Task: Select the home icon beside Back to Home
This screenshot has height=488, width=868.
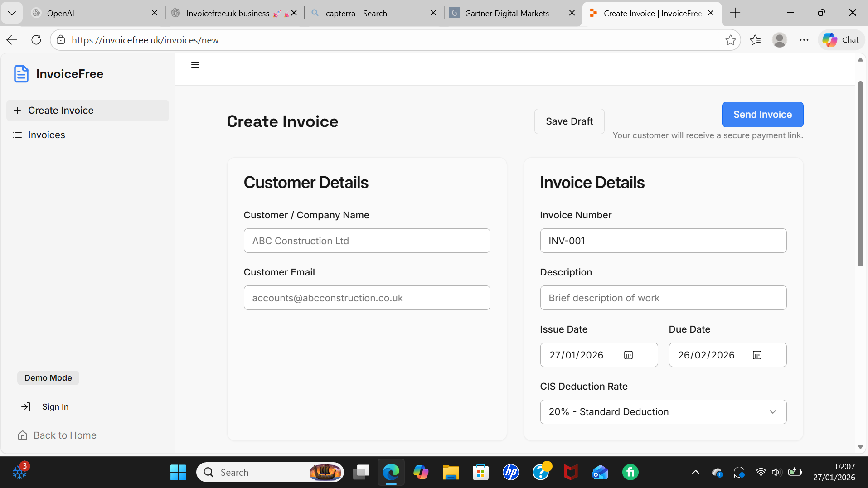Action: click(x=23, y=435)
